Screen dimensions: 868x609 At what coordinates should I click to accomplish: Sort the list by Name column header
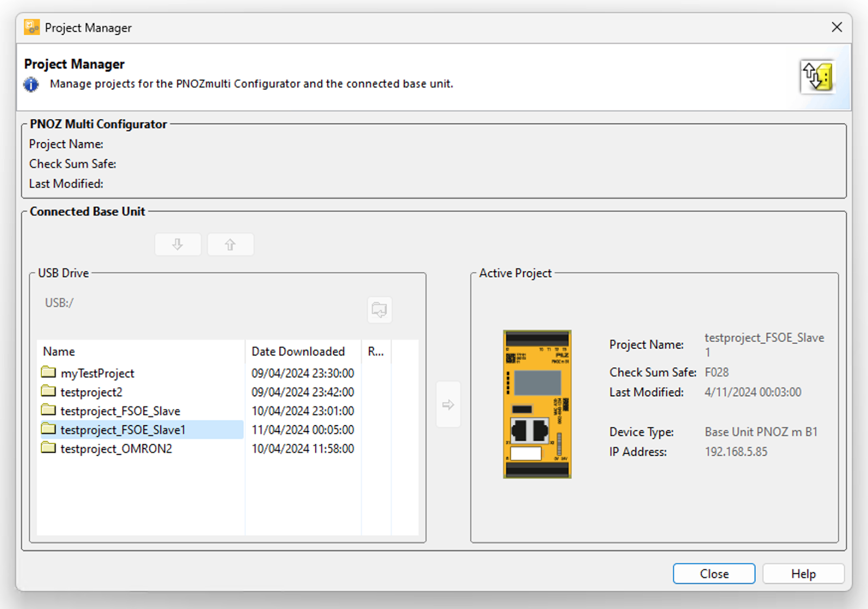pos(141,351)
